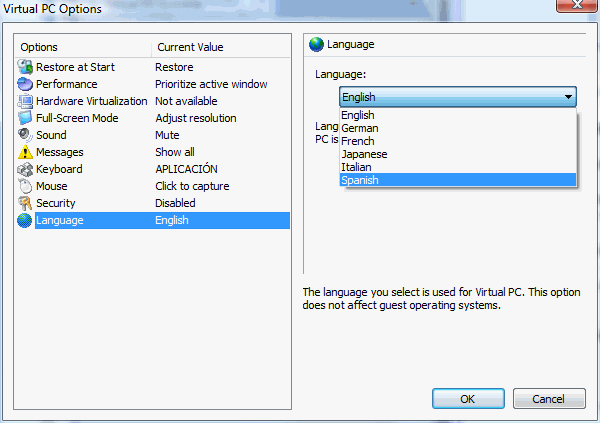Click the Full-Screen Mode icon
The height and width of the screenshot is (423, 600).
pyautogui.click(x=25, y=118)
